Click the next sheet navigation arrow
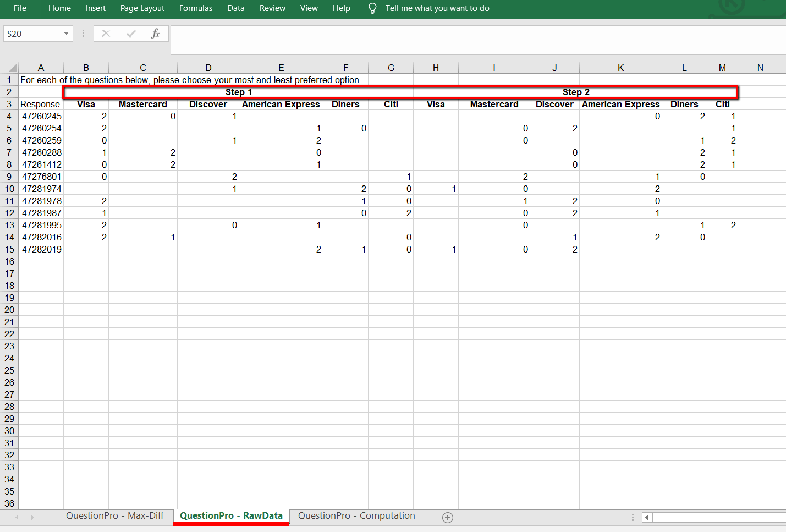 point(32,517)
